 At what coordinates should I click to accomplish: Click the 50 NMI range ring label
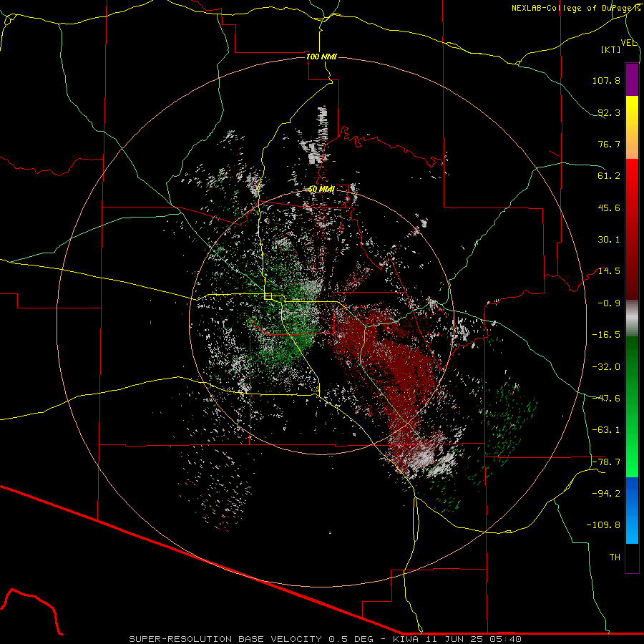(321, 190)
